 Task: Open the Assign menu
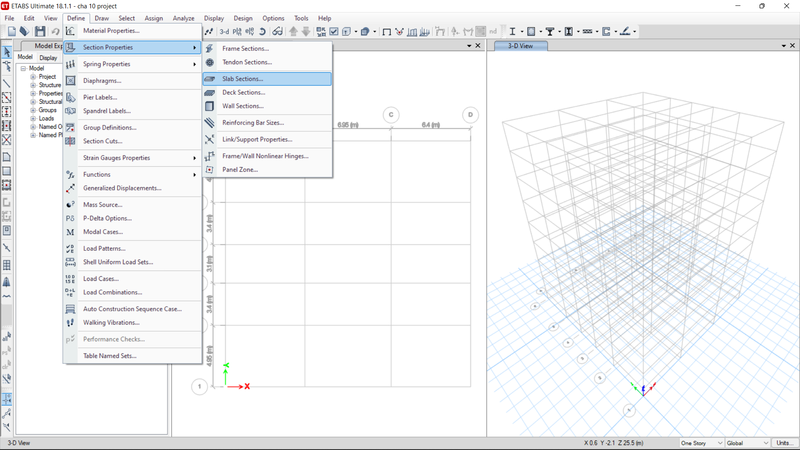click(154, 18)
